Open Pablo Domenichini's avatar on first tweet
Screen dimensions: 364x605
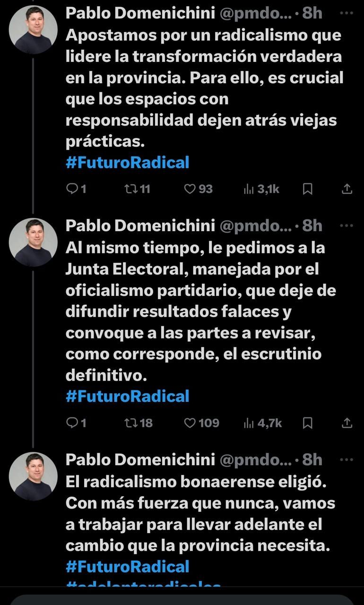click(33, 30)
